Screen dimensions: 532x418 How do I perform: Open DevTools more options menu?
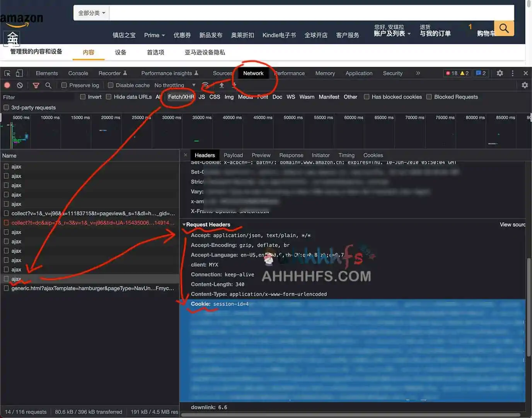tap(513, 73)
